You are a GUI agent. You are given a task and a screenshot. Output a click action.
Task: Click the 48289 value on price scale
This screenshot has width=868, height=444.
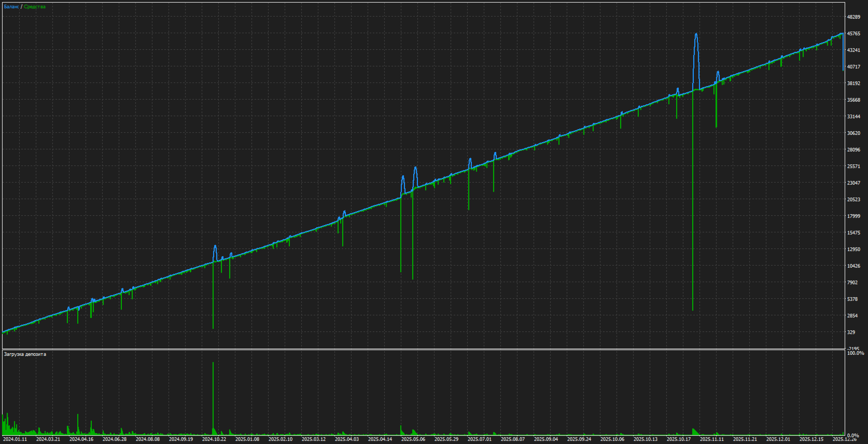tap(853, 17)
